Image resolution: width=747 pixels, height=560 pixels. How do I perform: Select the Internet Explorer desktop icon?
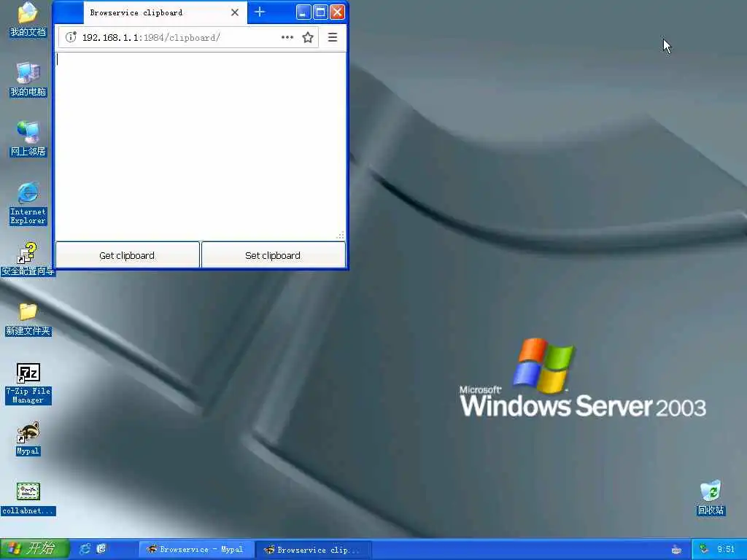28,203
